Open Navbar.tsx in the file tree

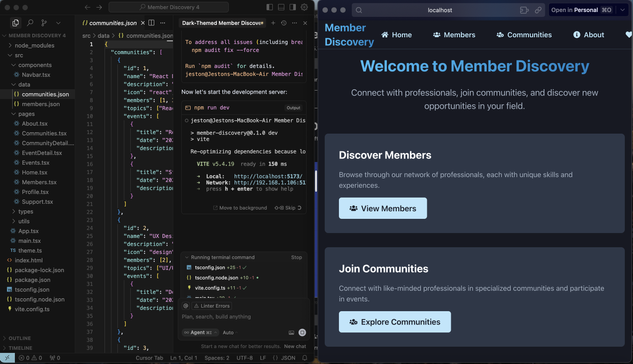(x=37, y=75)
